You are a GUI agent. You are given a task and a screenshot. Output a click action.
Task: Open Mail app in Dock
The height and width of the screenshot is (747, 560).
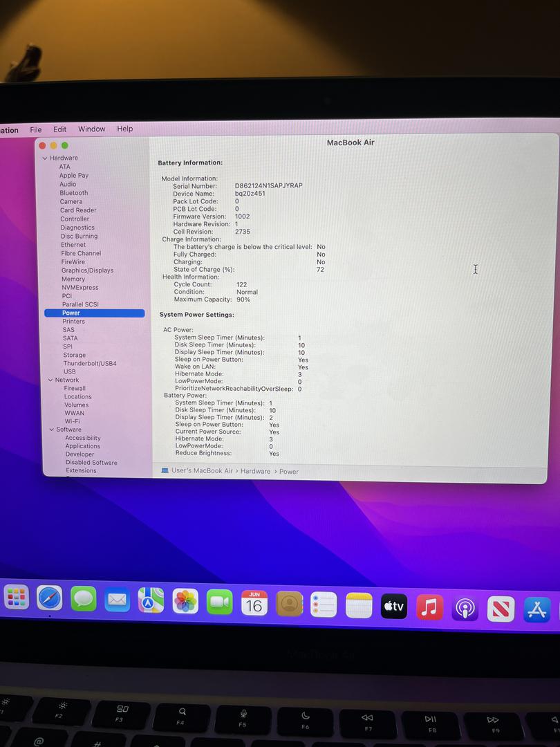click(117, 599)
